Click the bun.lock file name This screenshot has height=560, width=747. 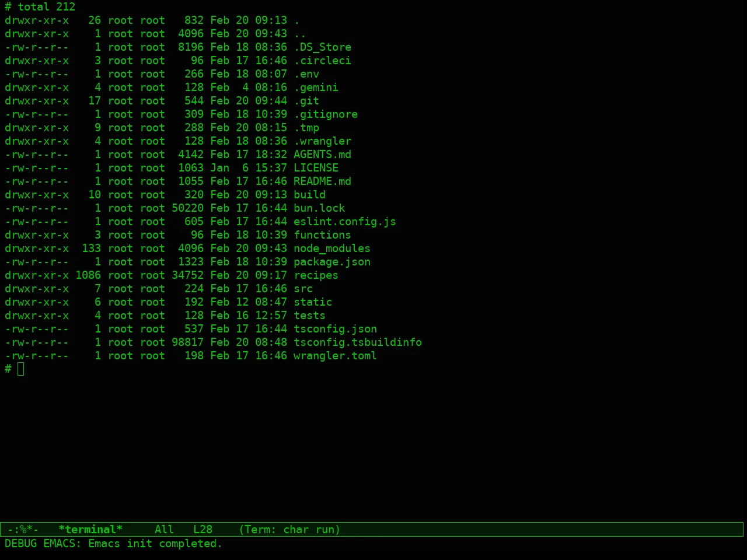click(x=319, y=208)
